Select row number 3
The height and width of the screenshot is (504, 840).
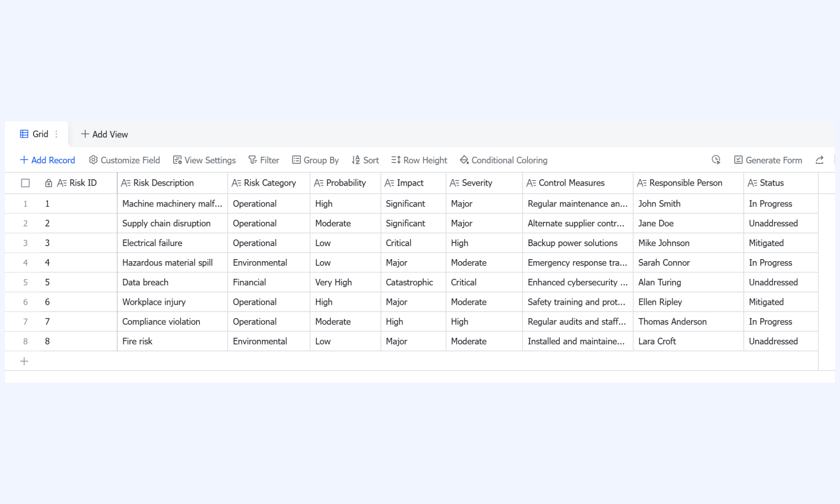[x=25, y=243]
